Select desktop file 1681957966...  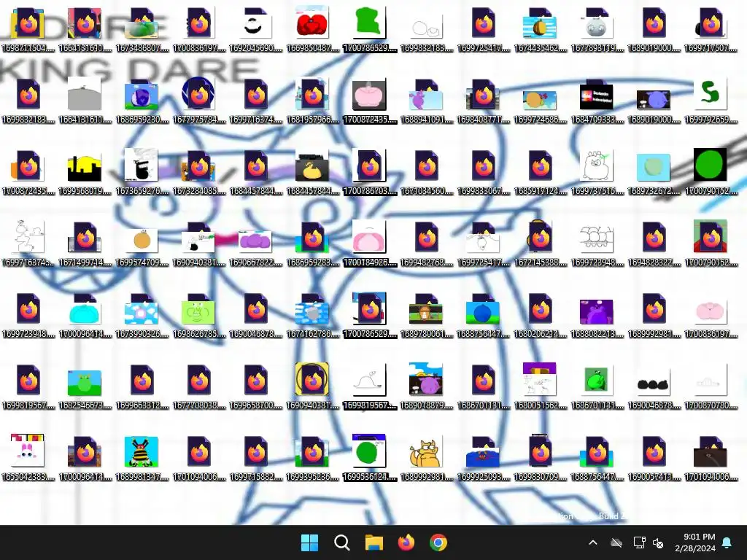tap(312, 101)
